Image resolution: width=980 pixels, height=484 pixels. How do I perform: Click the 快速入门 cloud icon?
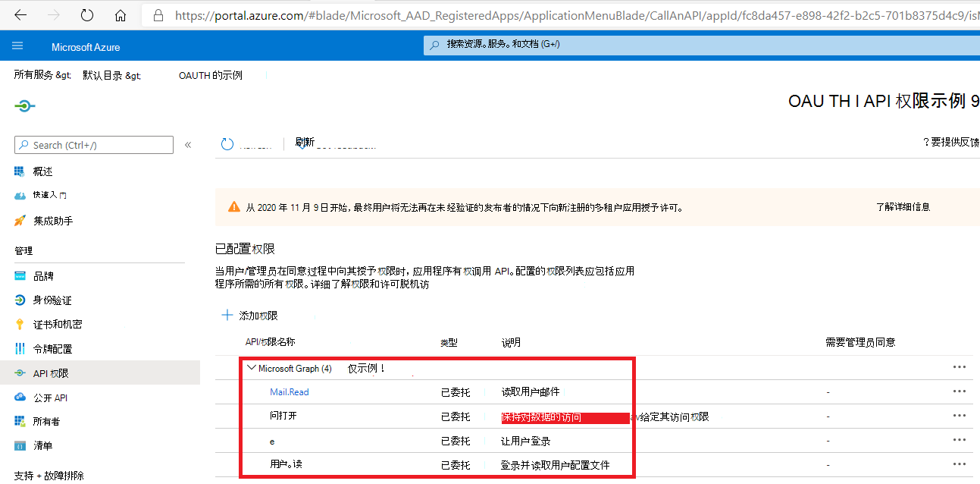pyautogui.click(x=20, y=196)
